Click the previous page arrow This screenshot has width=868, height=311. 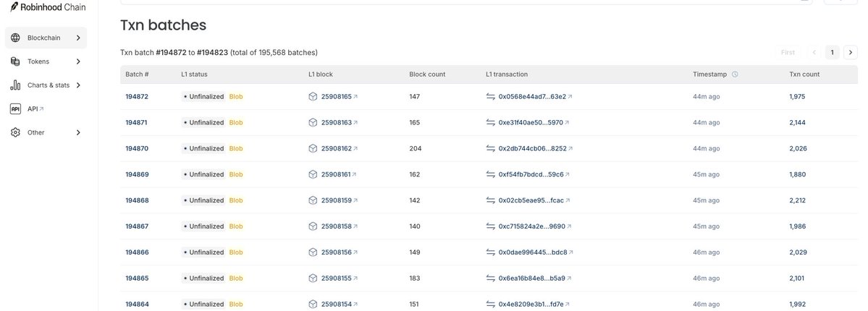814,53
